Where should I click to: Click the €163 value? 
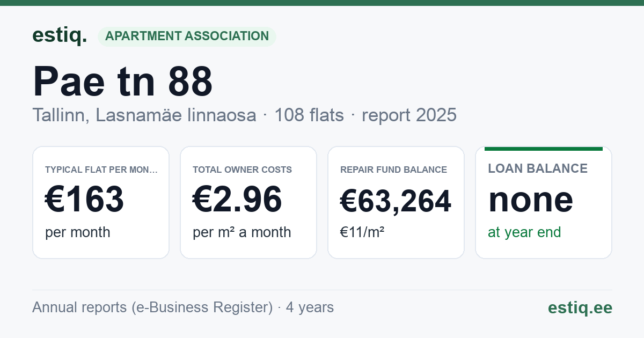85,199
